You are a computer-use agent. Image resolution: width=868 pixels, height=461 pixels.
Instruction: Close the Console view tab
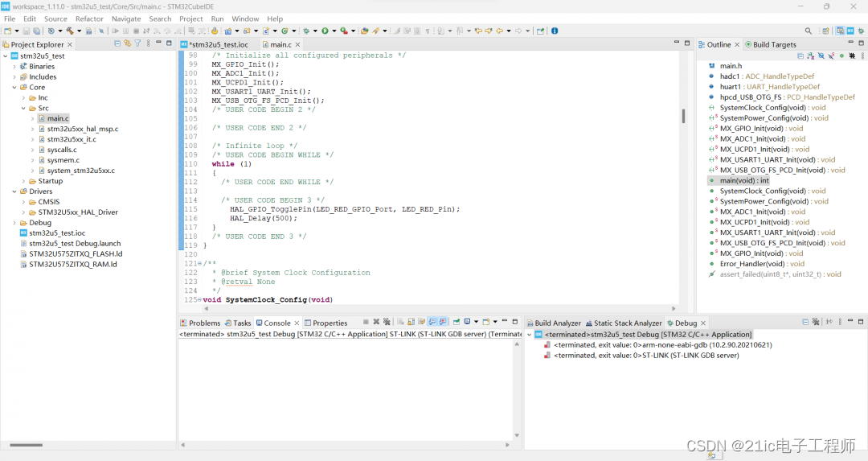[x=297, y=323]
